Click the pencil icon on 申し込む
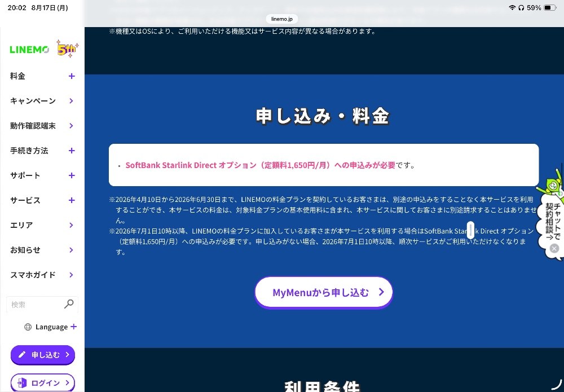 click(x=22, y=355)
